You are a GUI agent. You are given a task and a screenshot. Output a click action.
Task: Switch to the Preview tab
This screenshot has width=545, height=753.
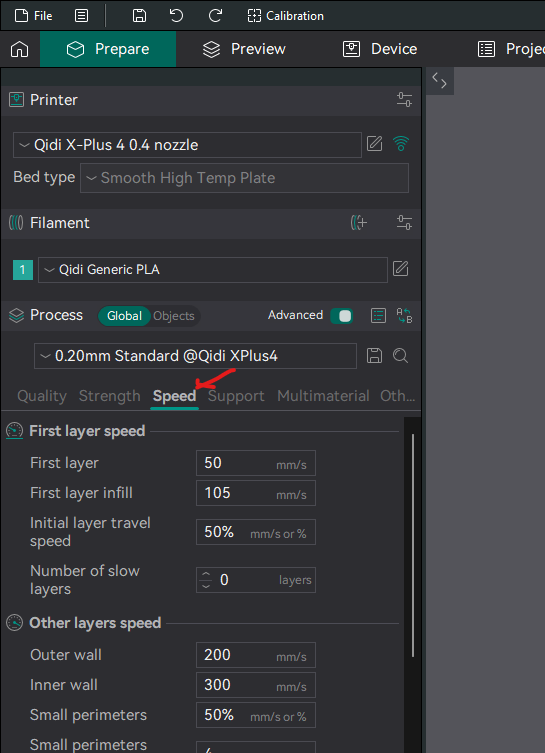(x=244, y=49)
